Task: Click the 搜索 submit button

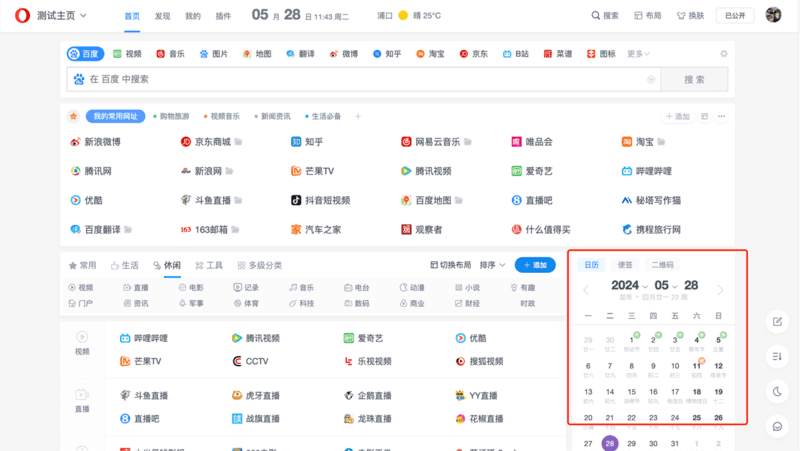Action: (694, 79)
